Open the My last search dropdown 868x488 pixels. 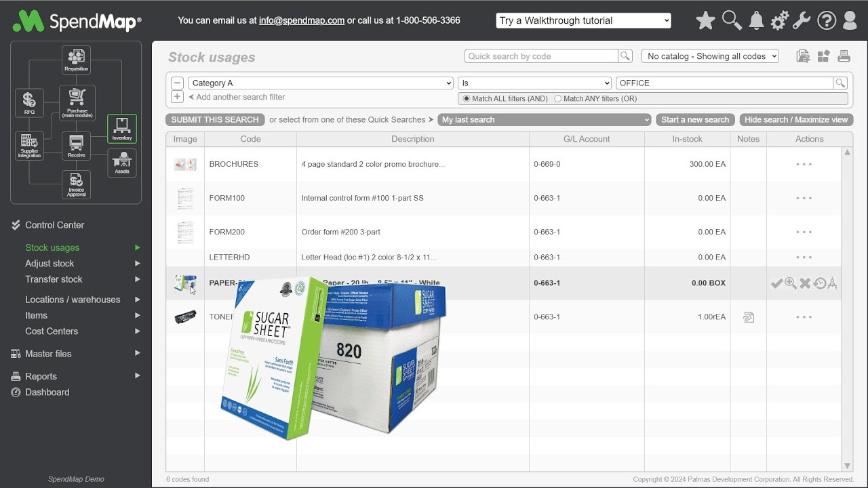click(x=545, y=119)
